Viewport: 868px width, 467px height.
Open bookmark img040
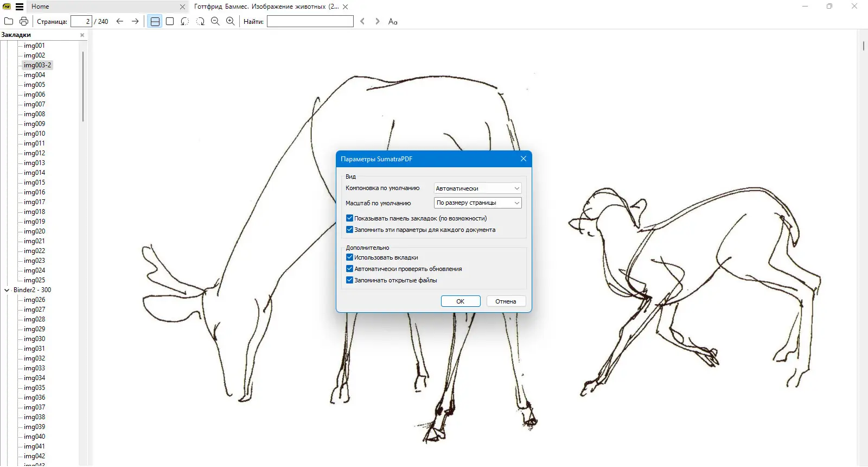(x=34, y=437)
